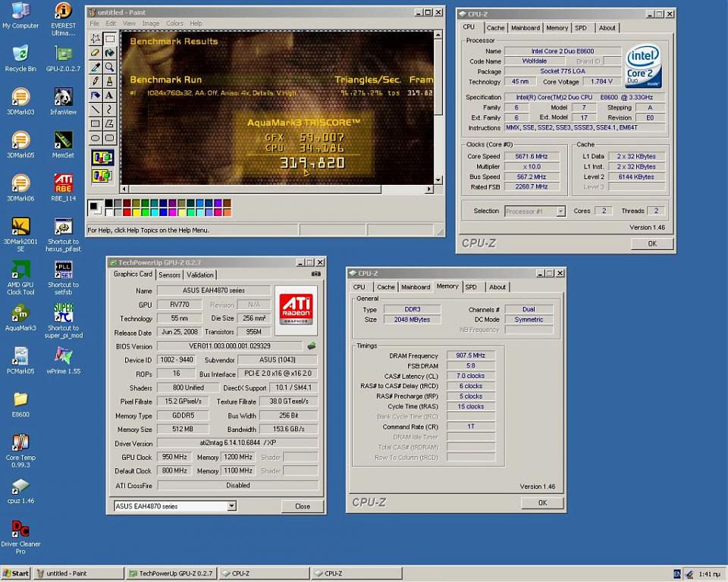Select the Pencil tool in Paint
The width and height of the screenshot is (728, 582).
coord(96,81)
